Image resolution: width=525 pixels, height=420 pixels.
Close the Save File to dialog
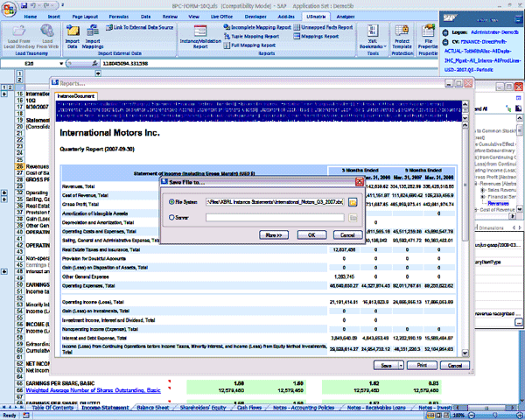[359, 183]
